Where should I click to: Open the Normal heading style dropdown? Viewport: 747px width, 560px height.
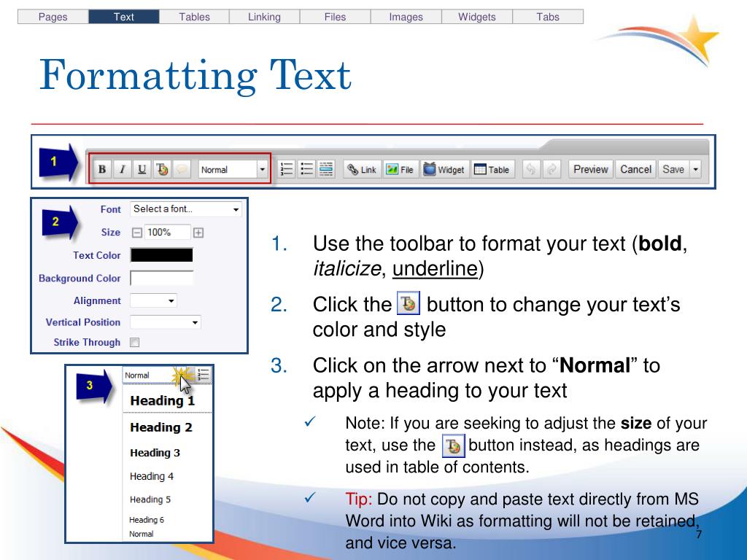262,169
